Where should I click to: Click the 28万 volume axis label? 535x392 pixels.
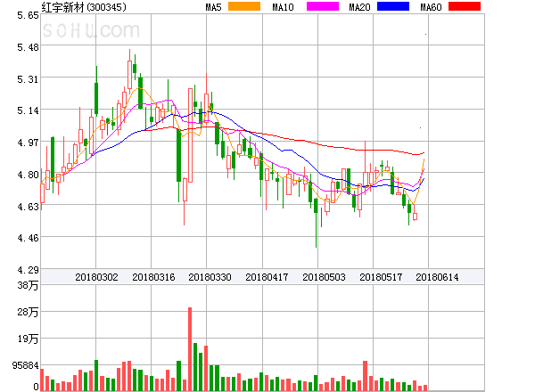click(x=28, y=312)
